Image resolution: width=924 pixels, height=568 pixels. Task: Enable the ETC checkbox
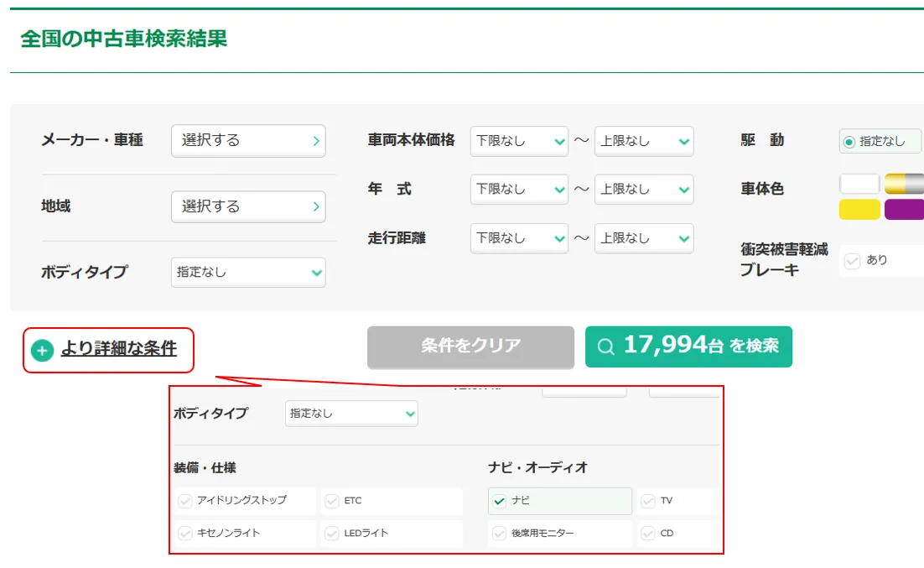point(332,501)
